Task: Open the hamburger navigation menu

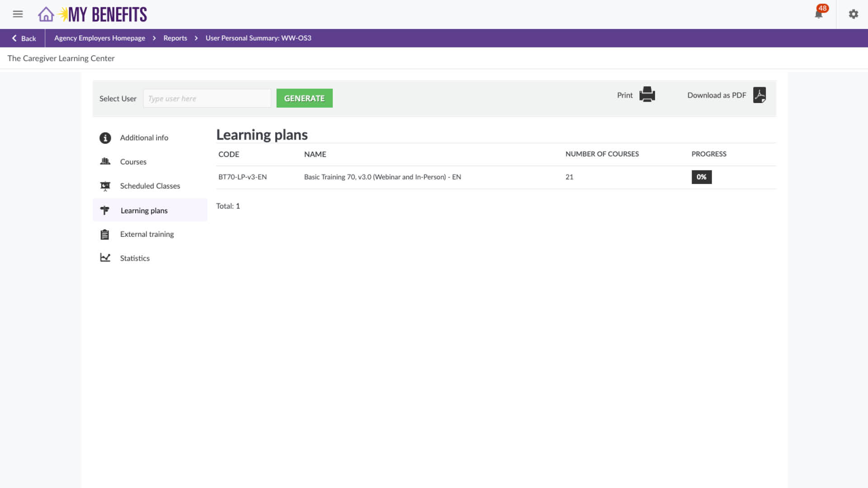Action: (18, 14)
